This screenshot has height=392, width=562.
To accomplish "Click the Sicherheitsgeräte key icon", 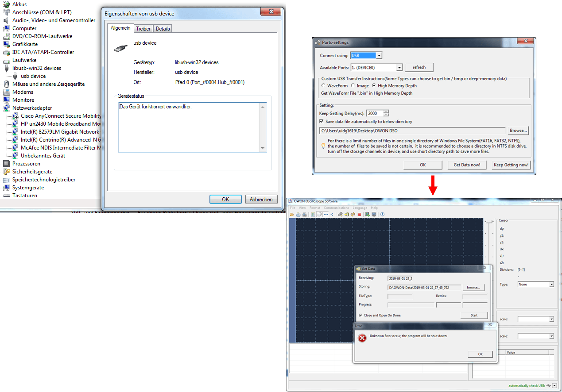I will (6, 172).
